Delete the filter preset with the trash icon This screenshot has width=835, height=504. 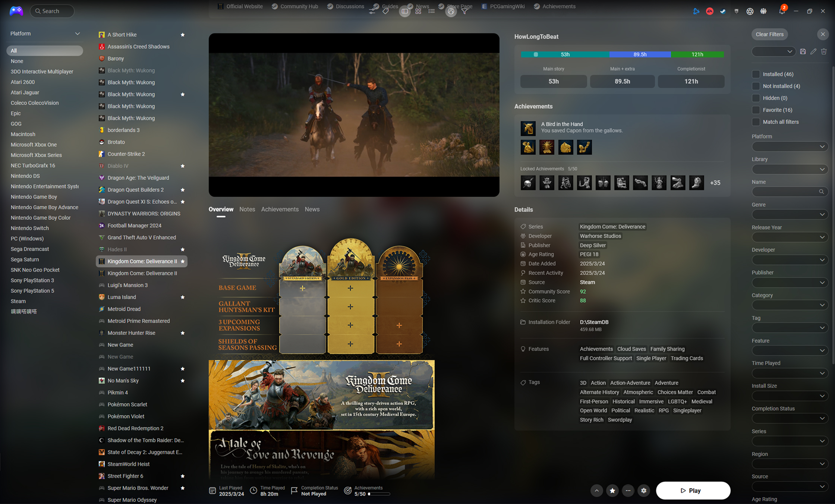824,51
